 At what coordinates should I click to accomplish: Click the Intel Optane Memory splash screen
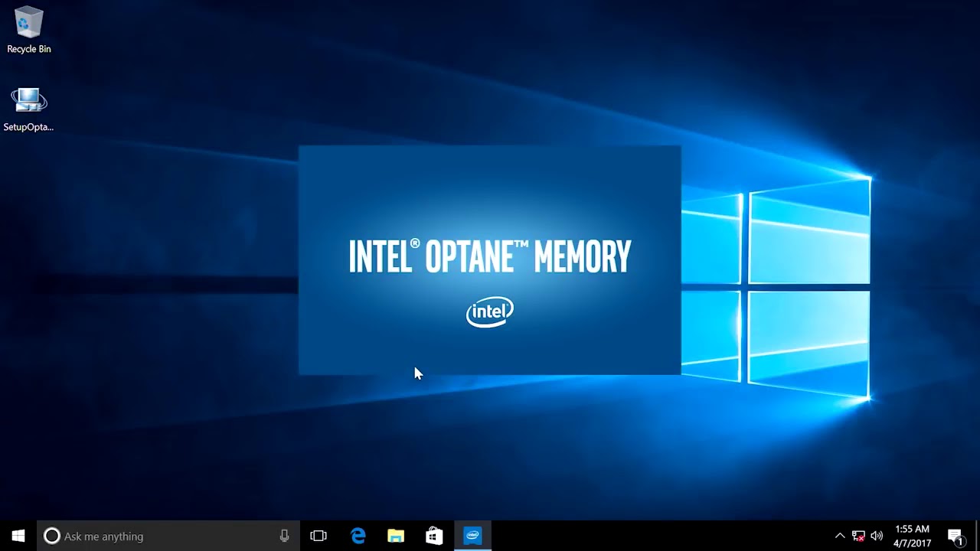pos(490,260)
